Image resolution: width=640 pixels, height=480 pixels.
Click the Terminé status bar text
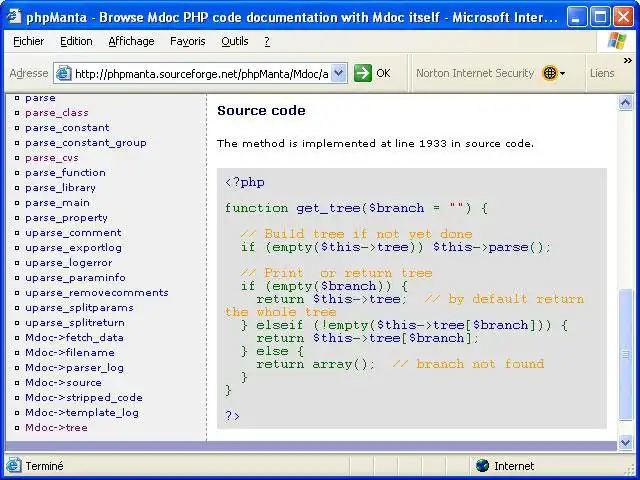point(44,466)
